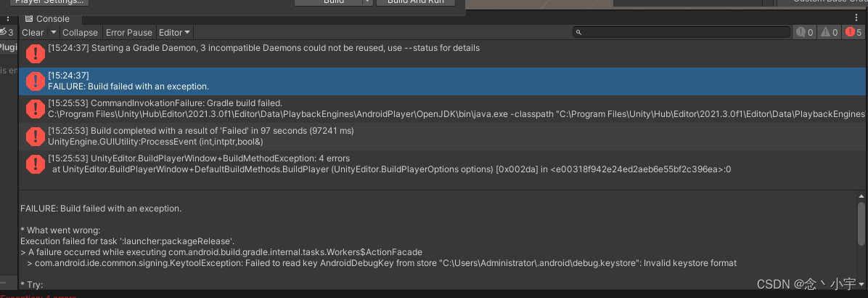Toggle Error Pause in Console

click(x=129, y=33)
